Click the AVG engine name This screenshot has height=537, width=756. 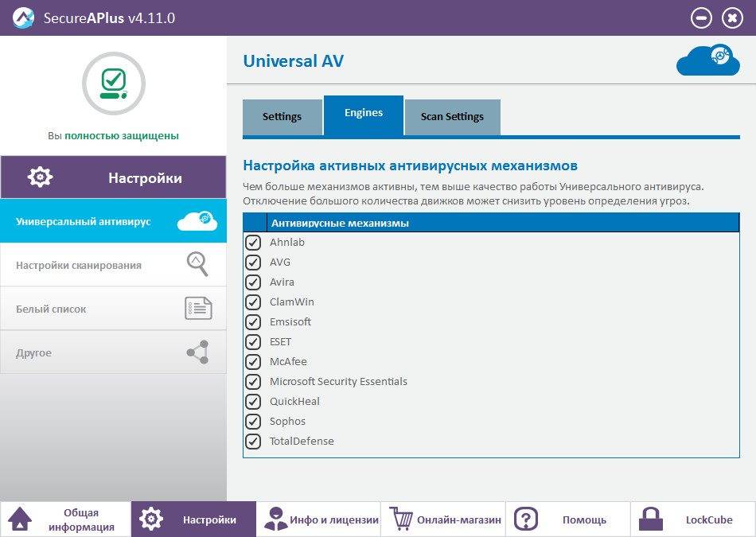click(x=280, y=262)
